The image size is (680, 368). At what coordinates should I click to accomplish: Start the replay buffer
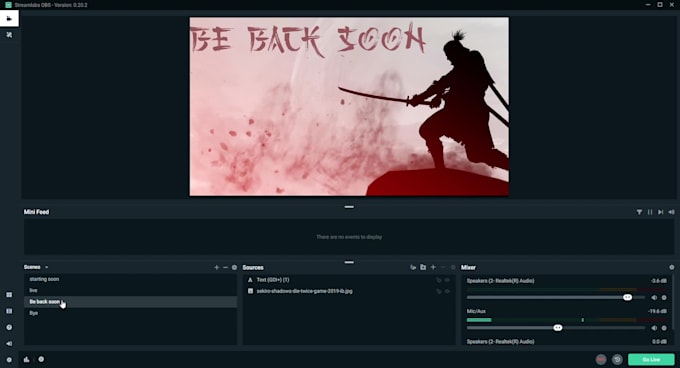pos(617,360)
